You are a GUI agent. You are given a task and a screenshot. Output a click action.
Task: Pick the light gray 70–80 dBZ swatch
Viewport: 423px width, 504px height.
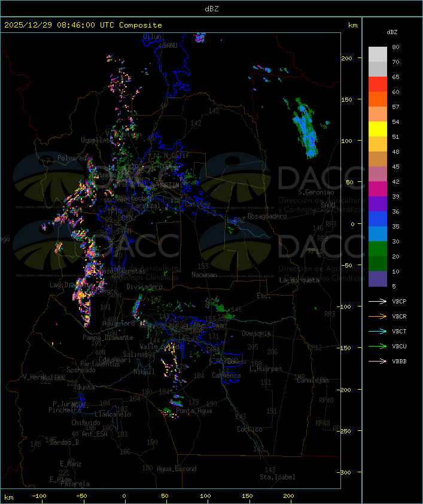(x=378, y=54)
